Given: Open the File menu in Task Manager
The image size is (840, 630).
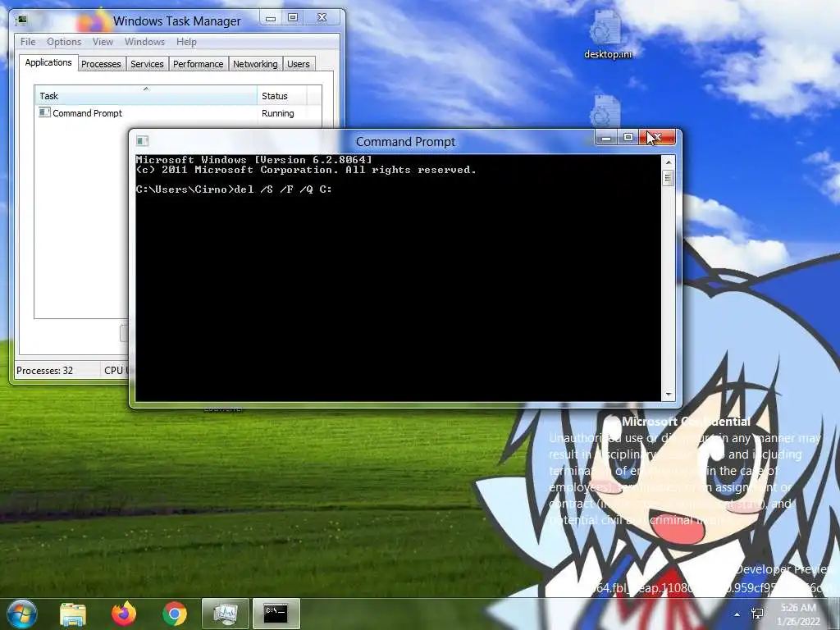Looking at the screenshot, I should pos(28,42).
